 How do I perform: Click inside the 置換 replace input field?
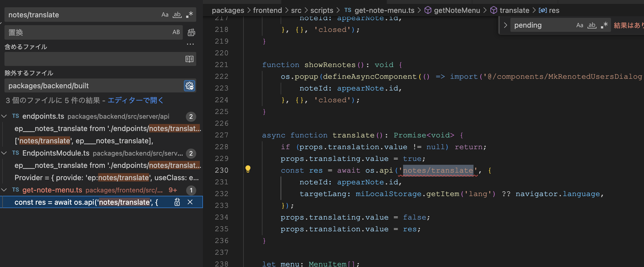coord(84,32)
